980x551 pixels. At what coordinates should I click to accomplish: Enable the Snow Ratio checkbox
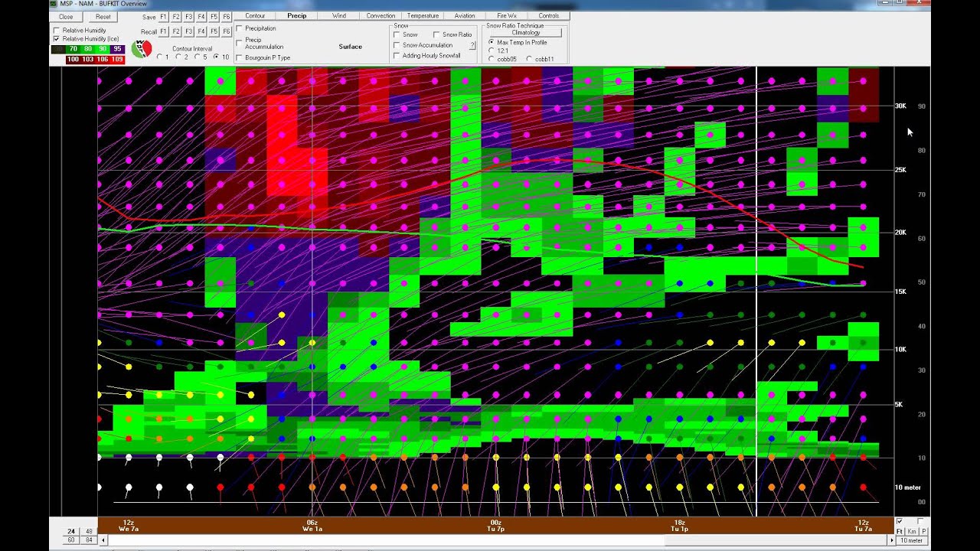pyautogui.click(x=436, y=34)
